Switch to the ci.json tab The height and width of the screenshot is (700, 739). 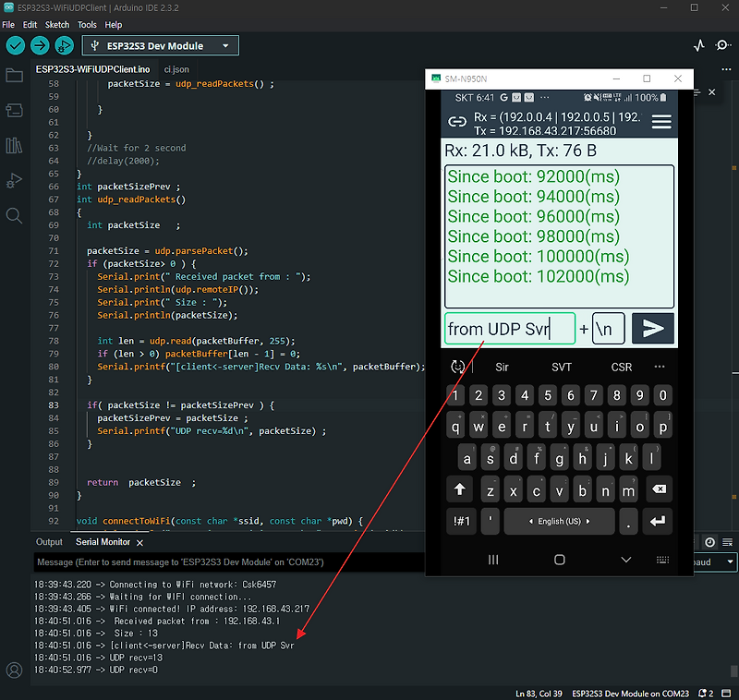[x=176, y=68]
